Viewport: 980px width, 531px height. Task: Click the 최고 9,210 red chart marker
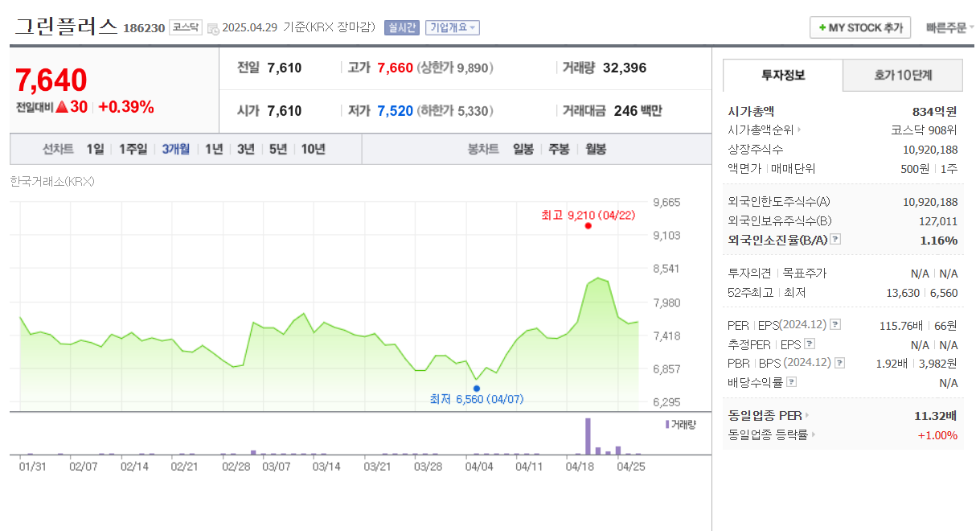tap(588, 226)
